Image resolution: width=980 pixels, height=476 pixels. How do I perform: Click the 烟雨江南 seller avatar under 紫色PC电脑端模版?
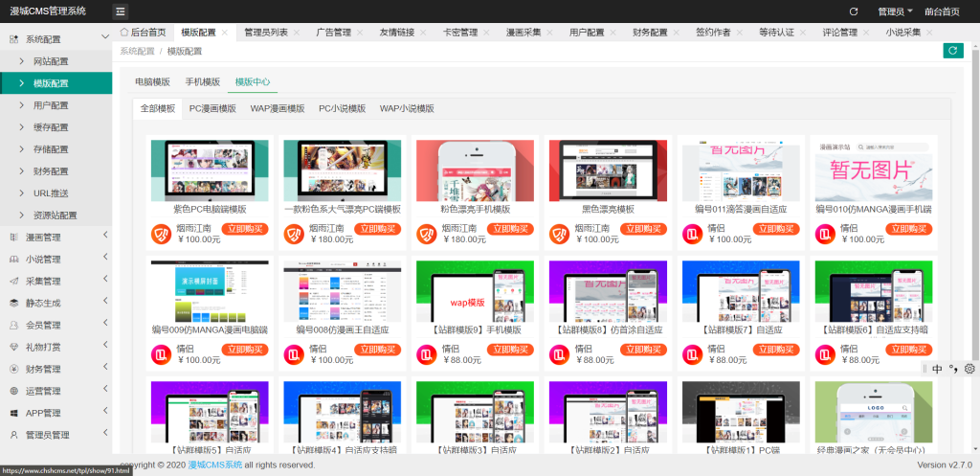(161, 233)
